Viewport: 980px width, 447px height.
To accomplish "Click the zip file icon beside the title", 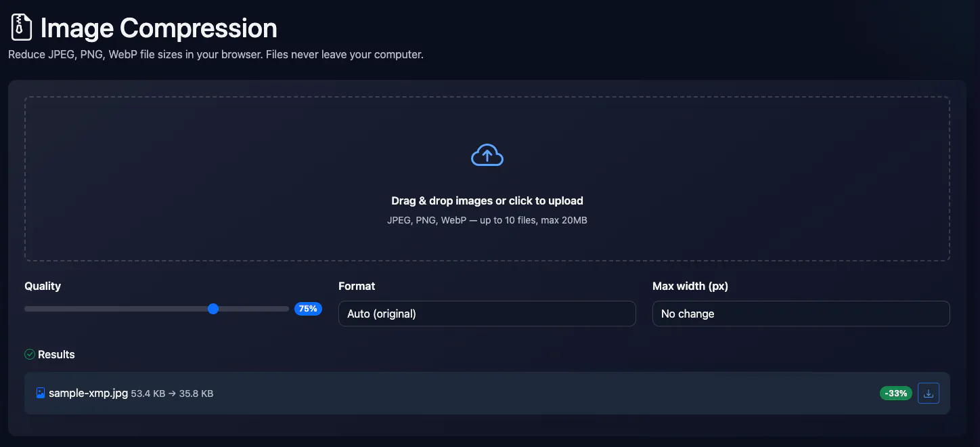I will click(22, 28).
